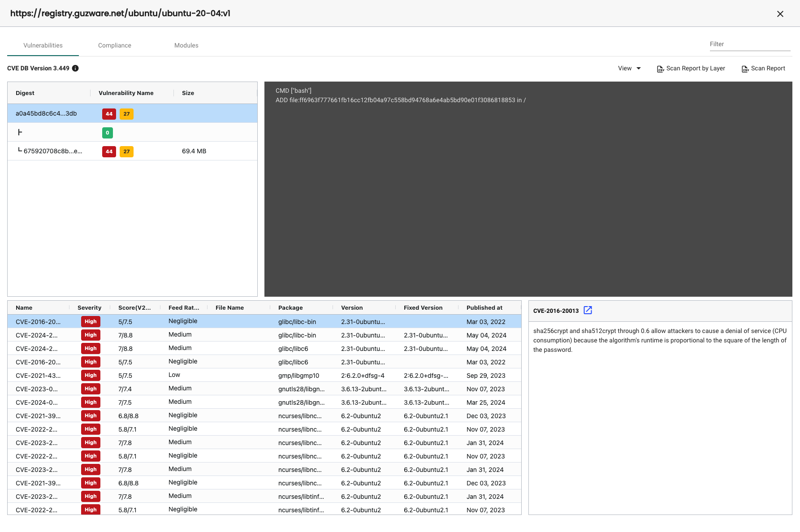Click Sep 29, 2023 published date

point(486,376)
